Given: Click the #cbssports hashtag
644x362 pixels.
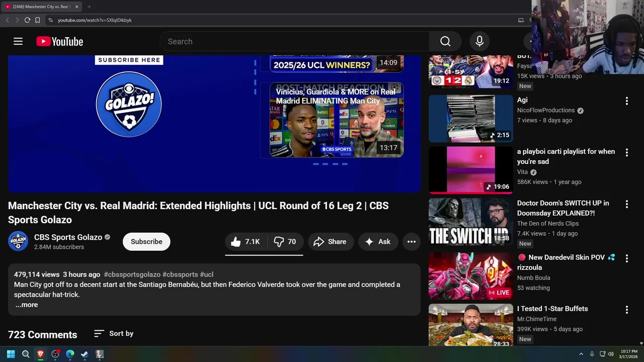Looking at the screenshot, I should point(180,275).
